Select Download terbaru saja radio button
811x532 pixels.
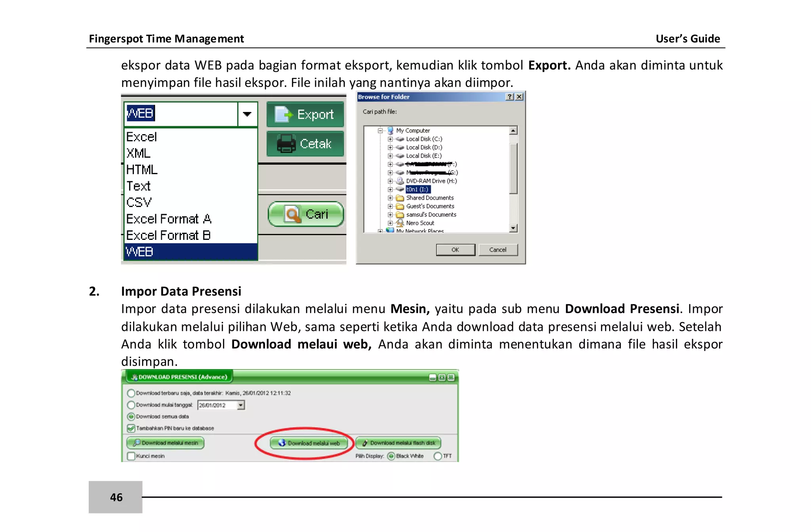[x=131, y=393]
